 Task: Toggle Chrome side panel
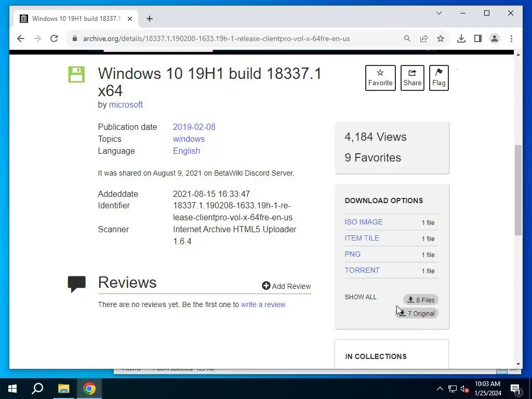coord(478,38)
